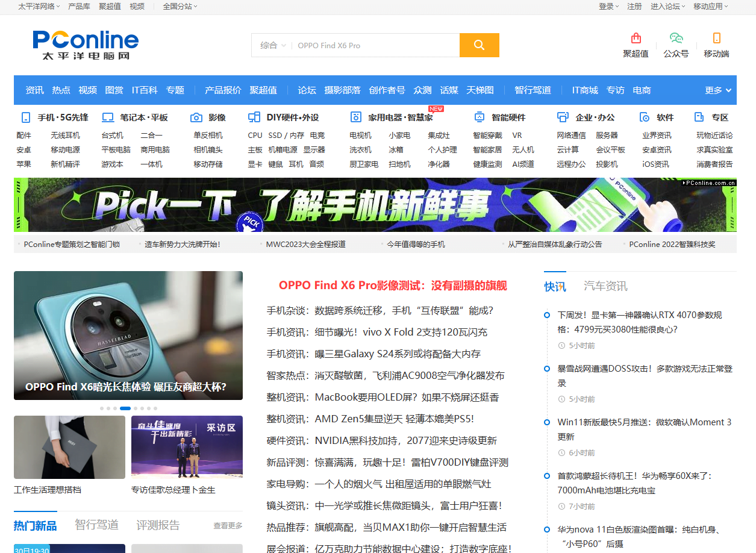Click the search input field
The height and width of the screenshot is (553, 756).
tap(375, 45)
